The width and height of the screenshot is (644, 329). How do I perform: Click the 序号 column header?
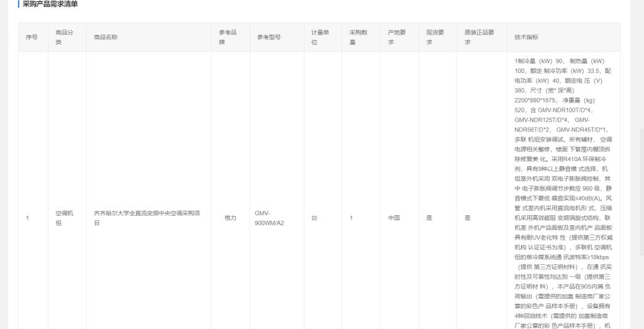(x=31, y=37)
